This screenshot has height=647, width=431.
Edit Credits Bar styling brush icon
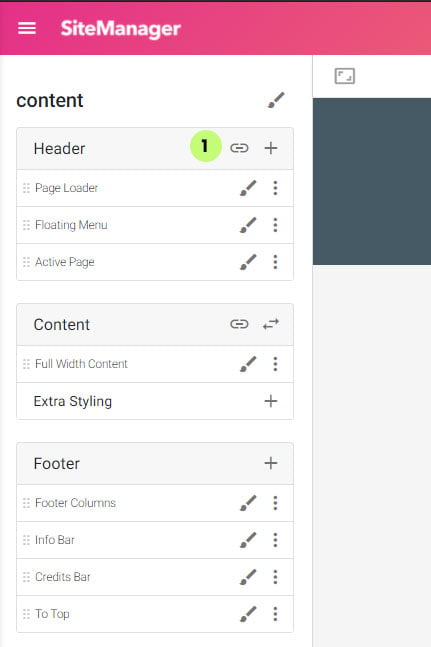(248, 577)
